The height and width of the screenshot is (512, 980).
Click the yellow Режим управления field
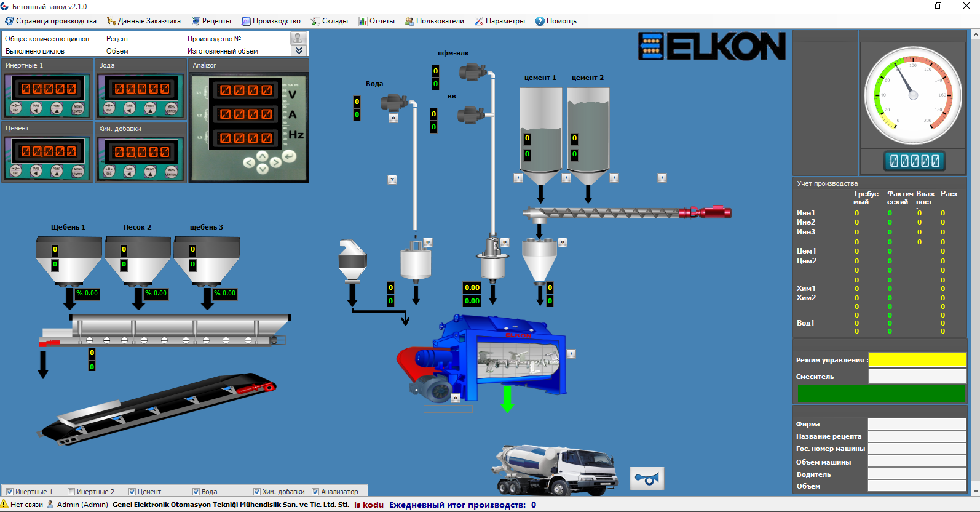(917, 360)
